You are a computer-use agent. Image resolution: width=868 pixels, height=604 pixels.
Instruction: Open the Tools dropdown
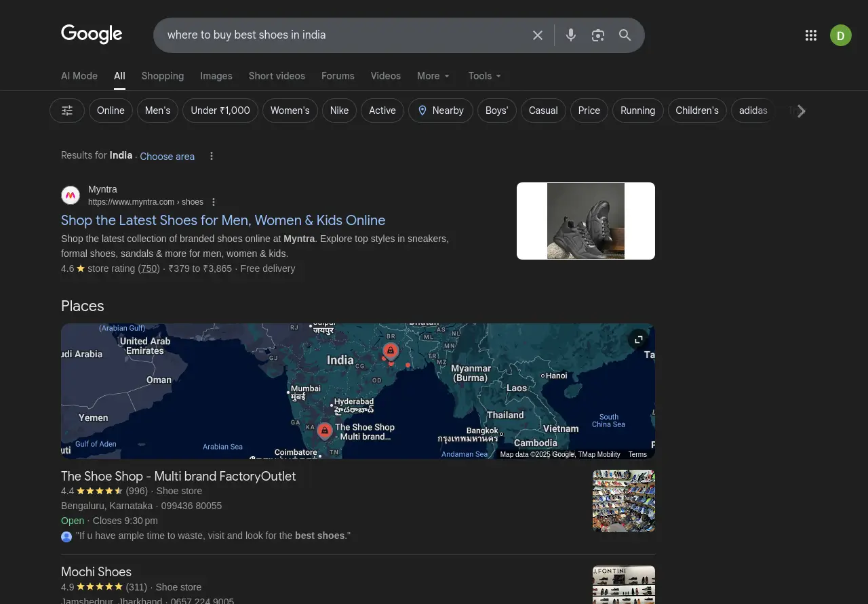click(485, 76)
